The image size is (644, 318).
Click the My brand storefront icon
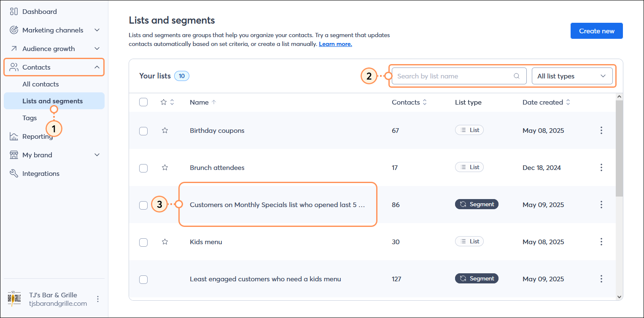tap(14, 155)
